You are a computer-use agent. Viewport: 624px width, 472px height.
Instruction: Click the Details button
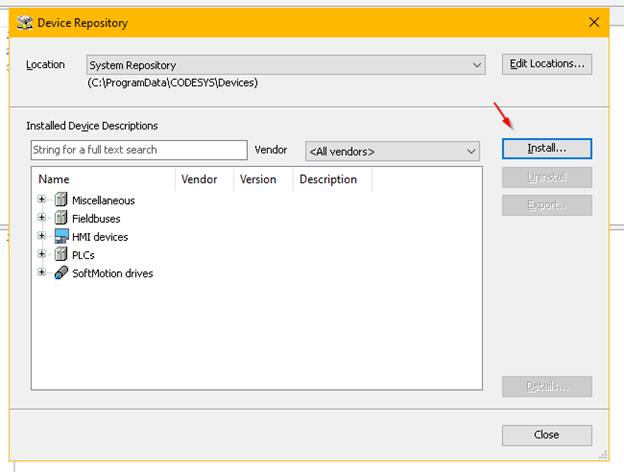(x=547, y=386)
